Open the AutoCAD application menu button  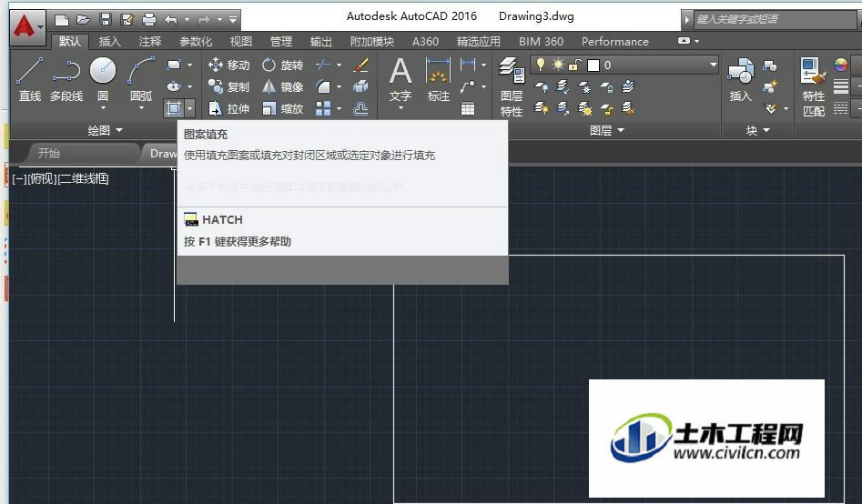tap(27, 26)
